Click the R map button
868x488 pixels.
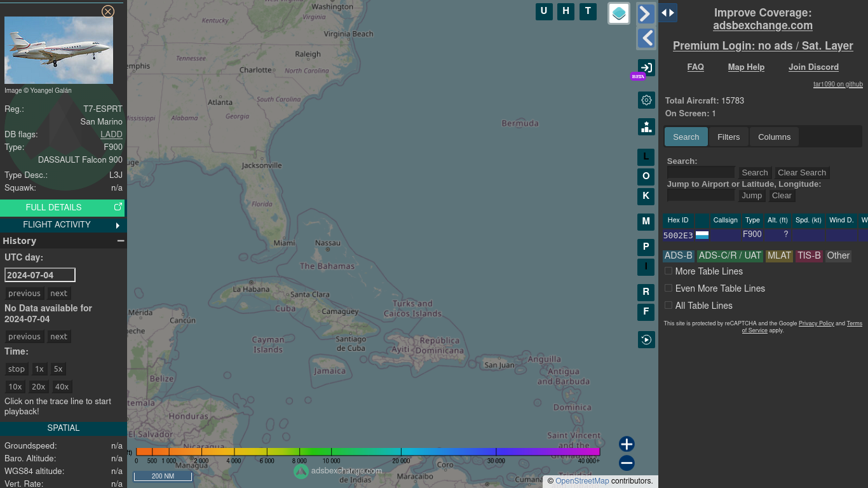(646, 292)
